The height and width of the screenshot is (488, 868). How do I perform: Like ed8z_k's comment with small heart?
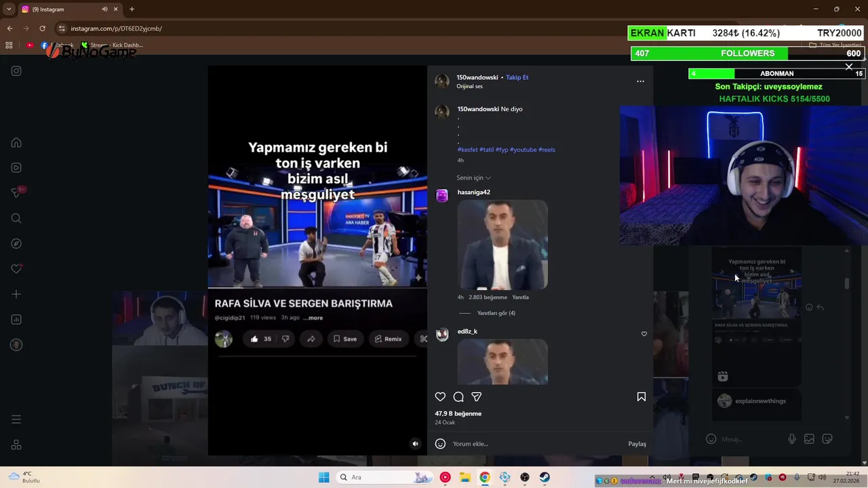pyautogui.click(x=644, y=334)
